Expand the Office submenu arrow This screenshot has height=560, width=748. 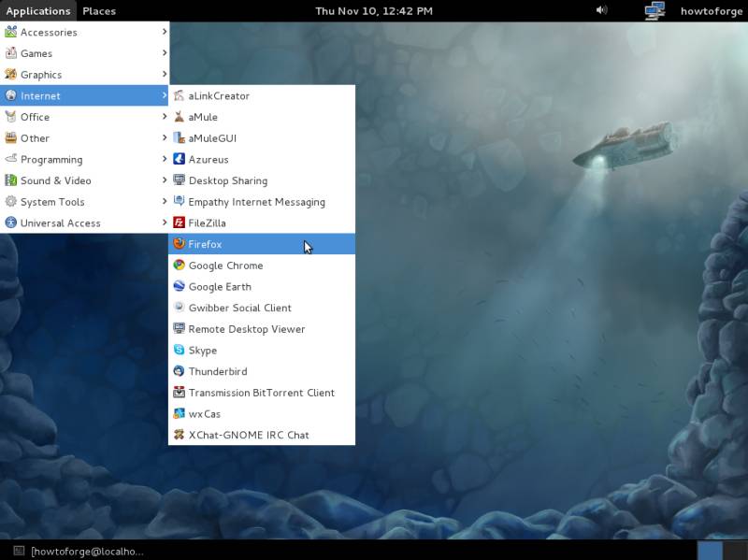(x=165, y=116)
